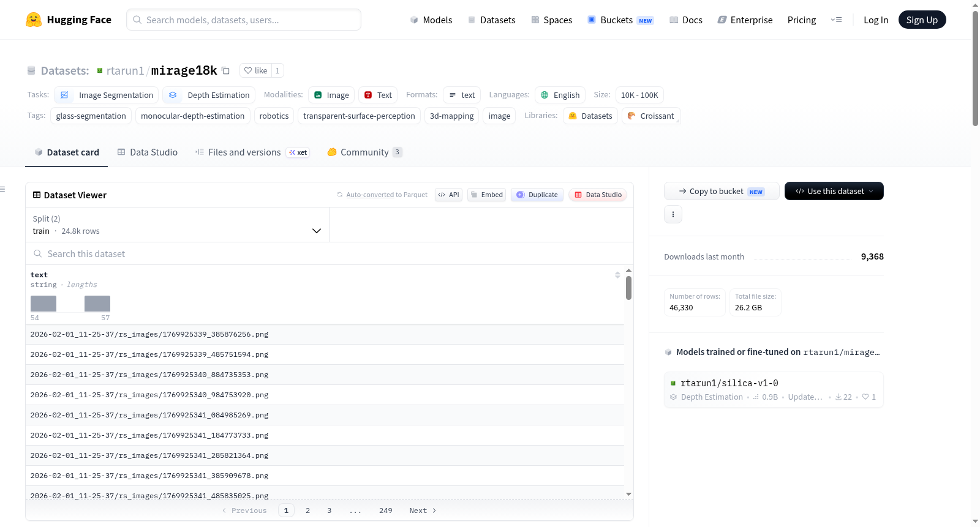Click the row ending in 285821364.png
Screen dimensions: 980x527
point(325,455)
